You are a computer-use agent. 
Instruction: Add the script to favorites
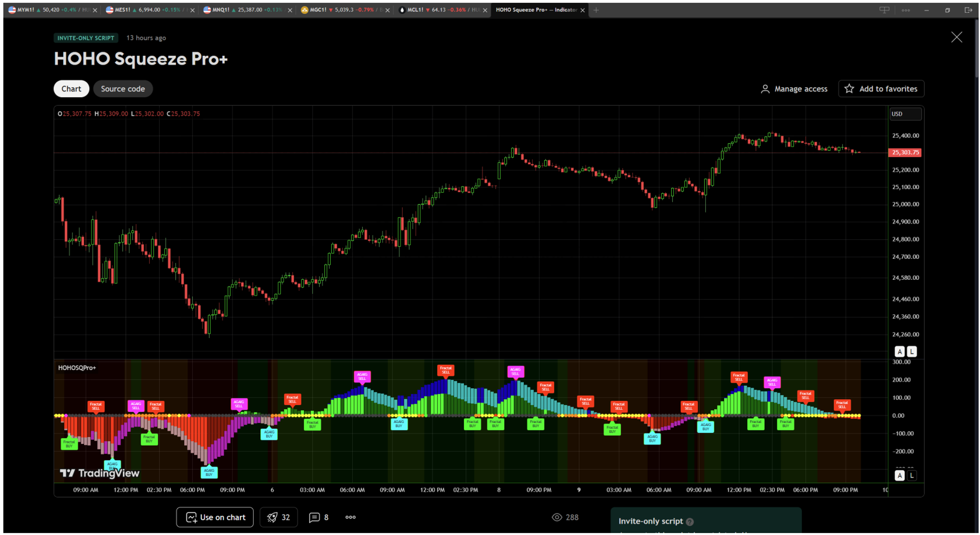(881, 89)
